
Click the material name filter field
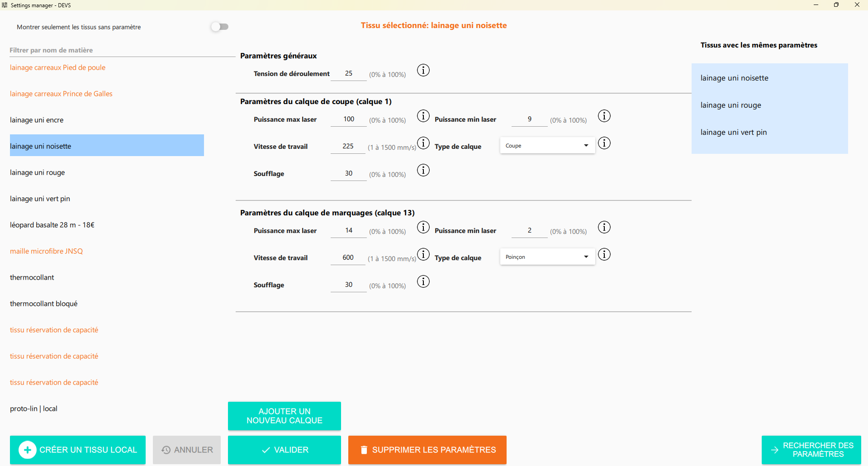click(122, 50)
